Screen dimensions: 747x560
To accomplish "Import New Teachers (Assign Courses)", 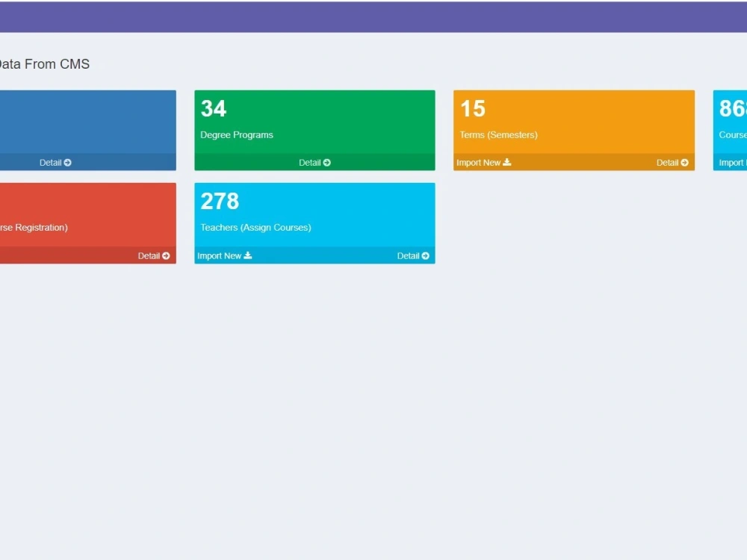I will (x=224, y=255).
